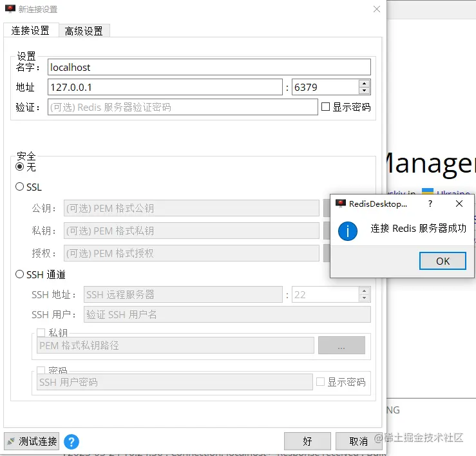Click the 测试连接 button

click(x=32, y=441)
